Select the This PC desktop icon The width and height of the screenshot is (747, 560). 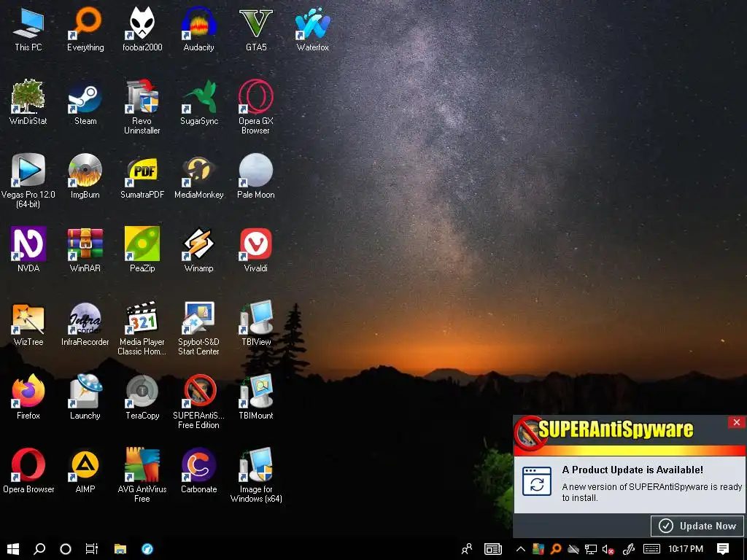point(28,28)
